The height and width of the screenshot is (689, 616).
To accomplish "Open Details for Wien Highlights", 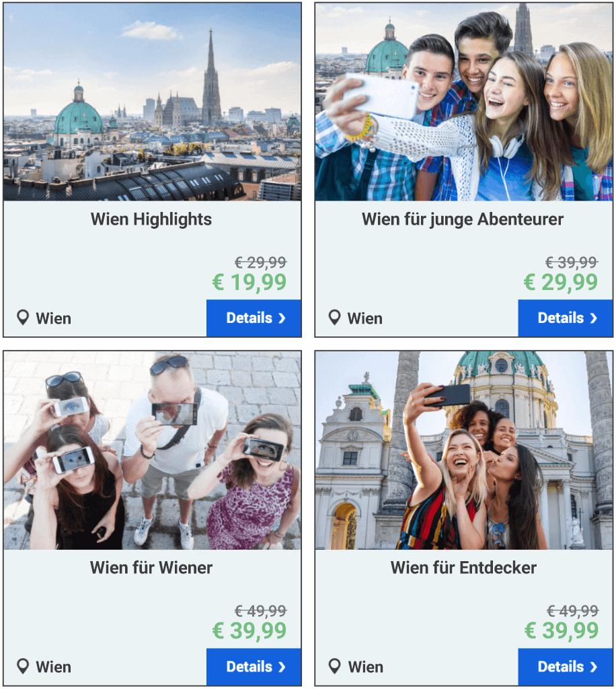I will (254, 318).
